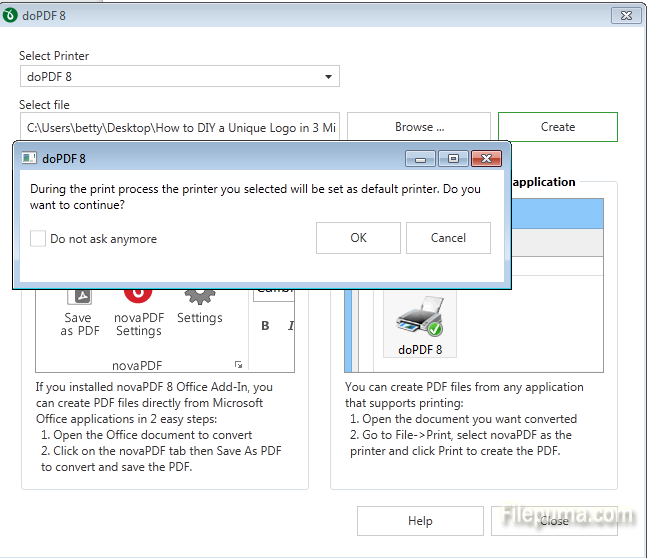Viewport: 647px width, 558px height.
Task: Click the Bold formatting icon
Action: [266, 325]
